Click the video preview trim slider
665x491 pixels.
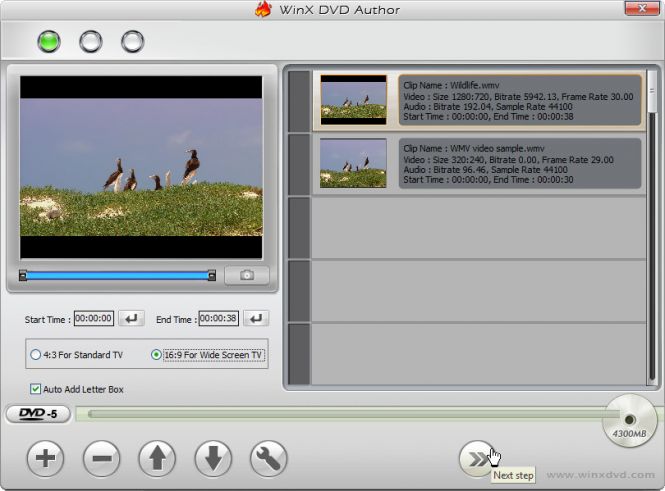click(x=116, y=275)
